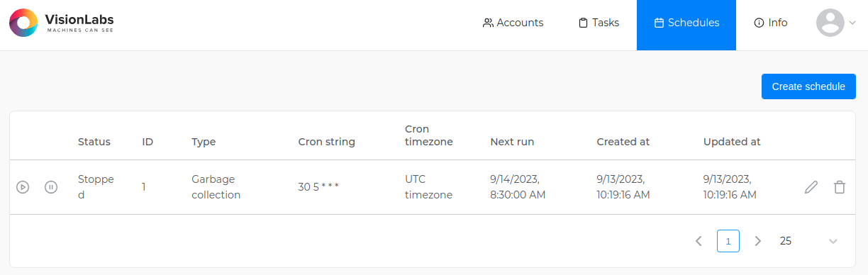The width and height of the screenshot is (868, 275).
Task: Edit schedule with the pencil icon
Action: 811,188
